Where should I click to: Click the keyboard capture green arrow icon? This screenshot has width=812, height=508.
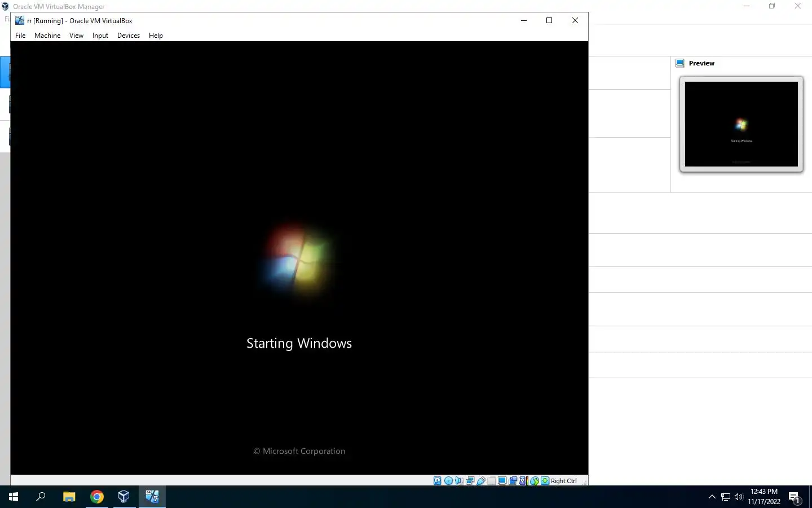[x=545, y=481]
